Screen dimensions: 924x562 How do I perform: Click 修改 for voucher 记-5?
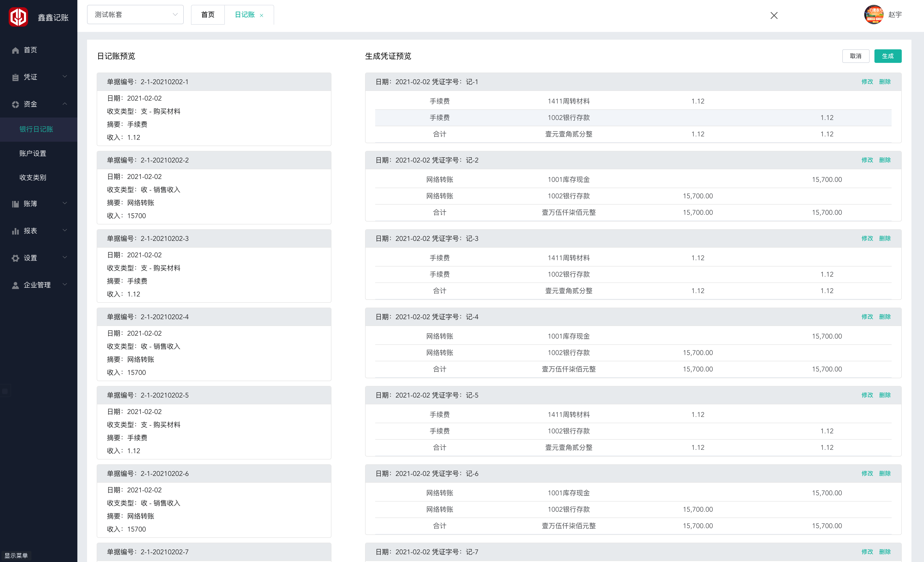pos(867,395)
